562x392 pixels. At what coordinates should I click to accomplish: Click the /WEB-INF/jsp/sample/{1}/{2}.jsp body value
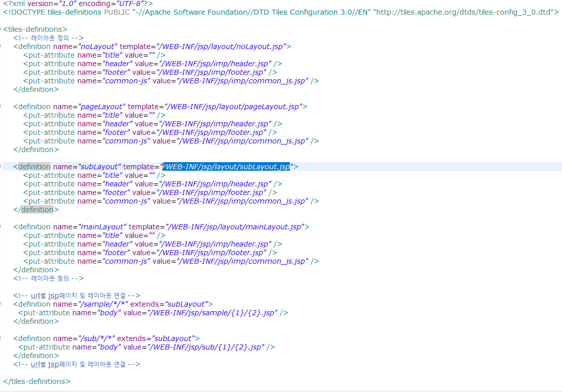click(213, 313)
